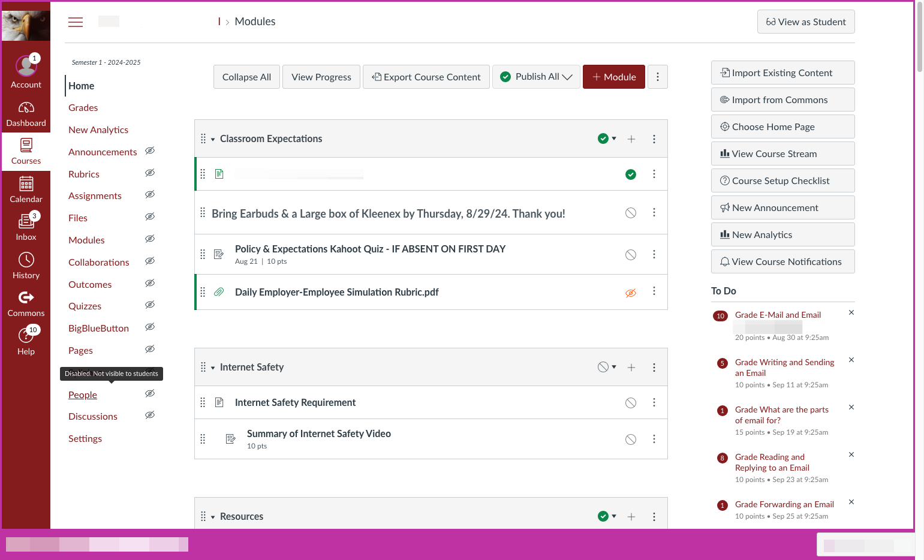The height and width of the screenshot is (560, 924).
Task: Toggle hidden-link visibility on Simulation Rubric.pdf
Action: click(x=631, y=293)
